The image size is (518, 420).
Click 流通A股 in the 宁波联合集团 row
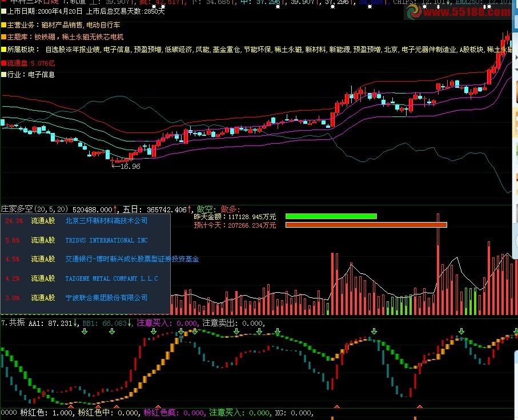pos(43,298)
